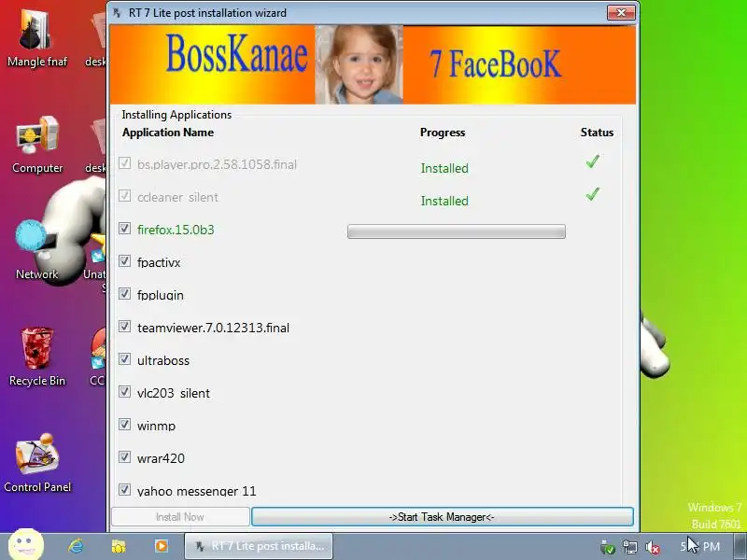Click the yahoo messenger 11 label
Screen dimensions: 747x560
point(196,491)
